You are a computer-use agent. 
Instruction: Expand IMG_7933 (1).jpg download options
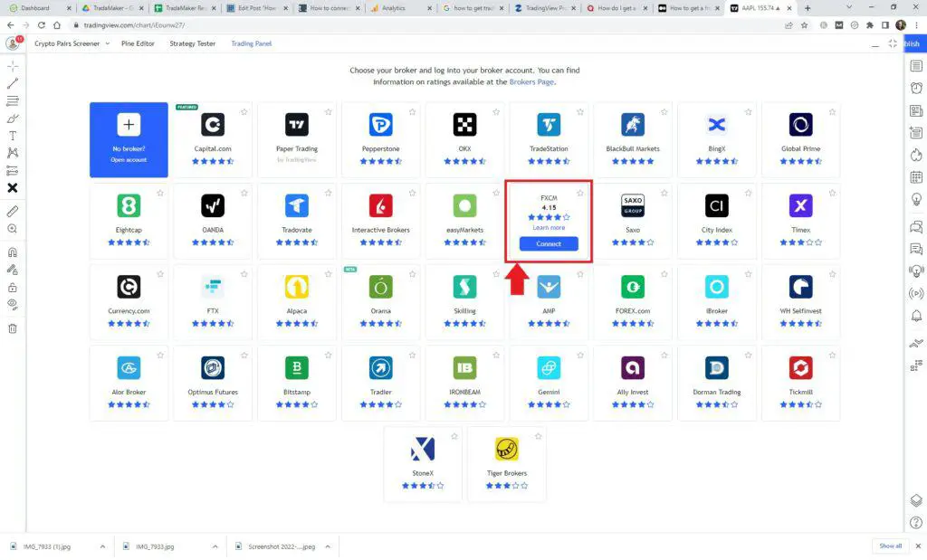coord(102,546)
